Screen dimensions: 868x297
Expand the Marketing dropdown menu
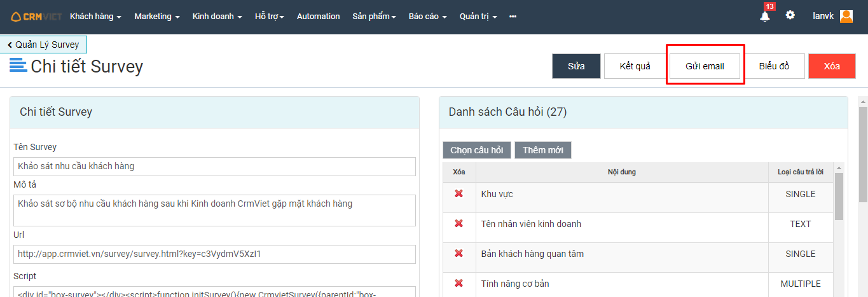point(156,17)
